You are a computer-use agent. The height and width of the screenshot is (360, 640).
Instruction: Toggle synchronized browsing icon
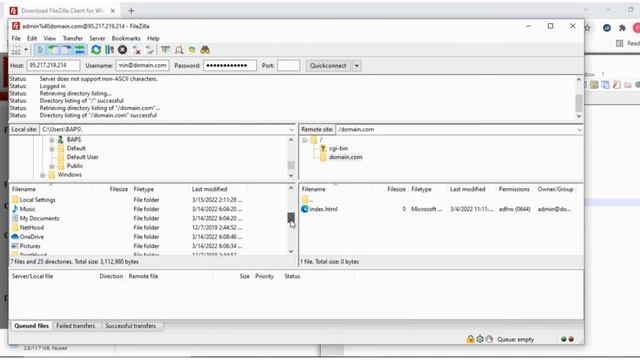(192, 50)
